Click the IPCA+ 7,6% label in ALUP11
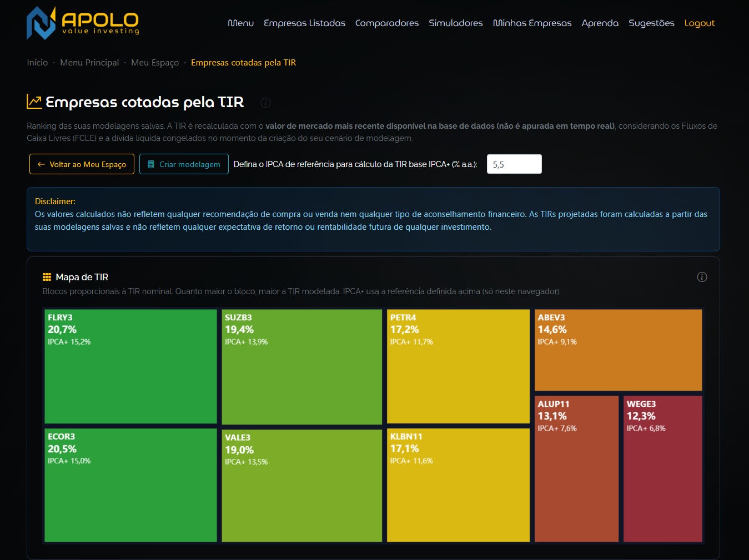Image resolution: width=749 pixels, height=560 pixels. pyautogui.click(x=557, y=428)
